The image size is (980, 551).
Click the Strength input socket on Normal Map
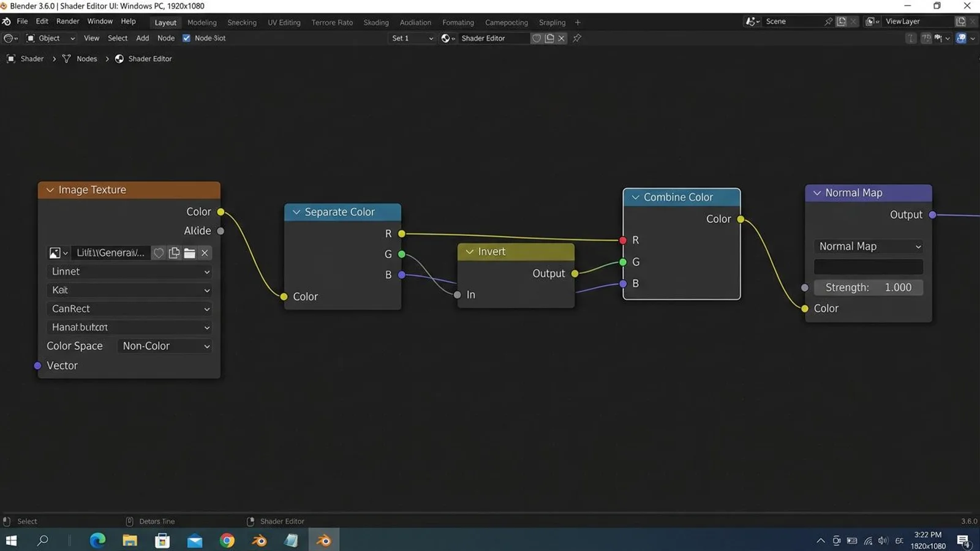click(805, 287)
